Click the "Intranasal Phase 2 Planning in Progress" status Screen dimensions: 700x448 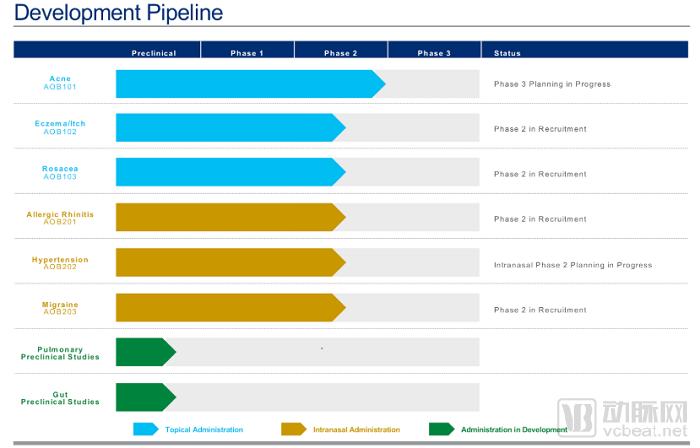tap(572, 265)
